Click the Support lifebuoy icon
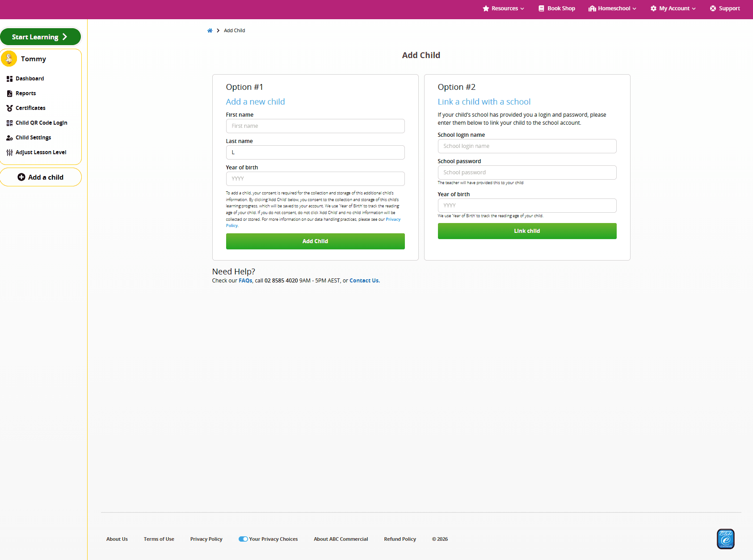This screenshot has height=560, width=753. coord(713,8)
